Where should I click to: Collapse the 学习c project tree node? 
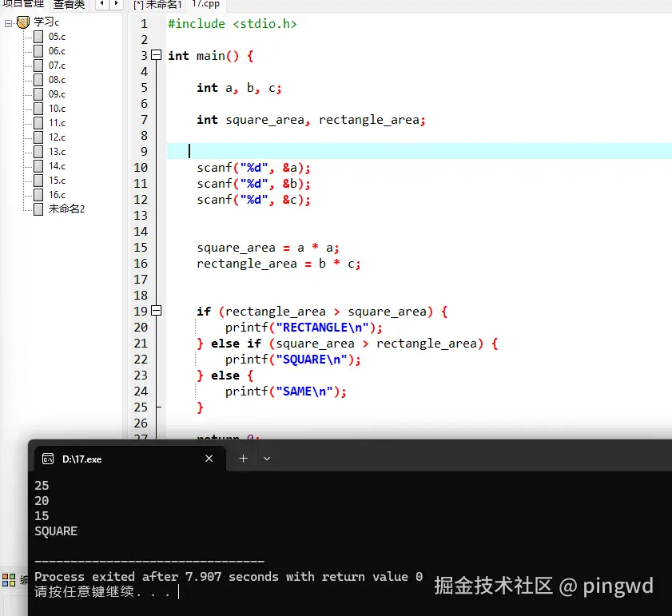click(8, 23)
